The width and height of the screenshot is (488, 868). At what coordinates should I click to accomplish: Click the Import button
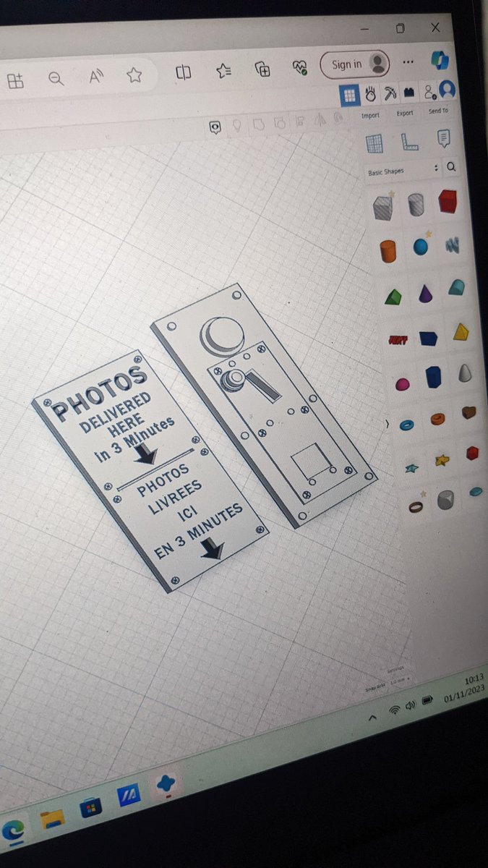coord(370,115)
